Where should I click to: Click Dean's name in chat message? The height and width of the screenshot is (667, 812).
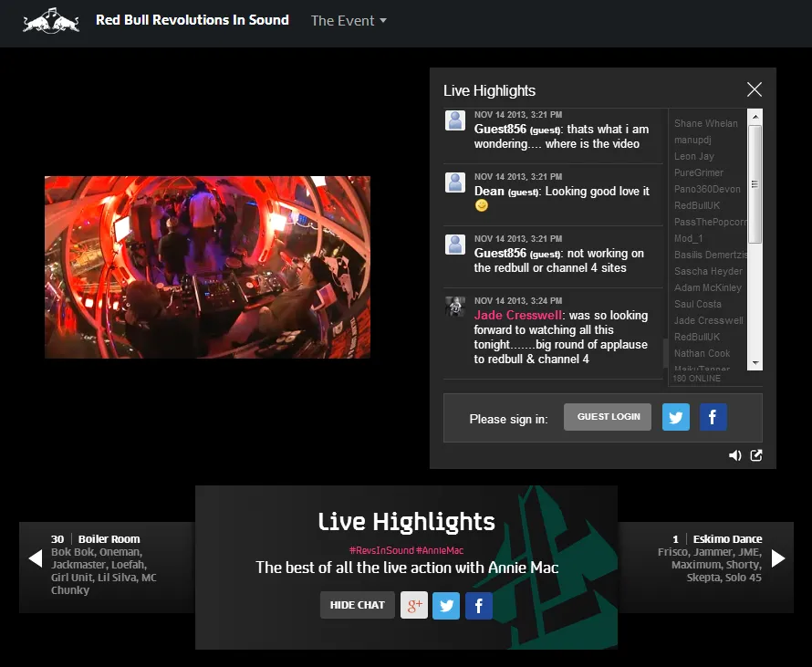point(489,191)
